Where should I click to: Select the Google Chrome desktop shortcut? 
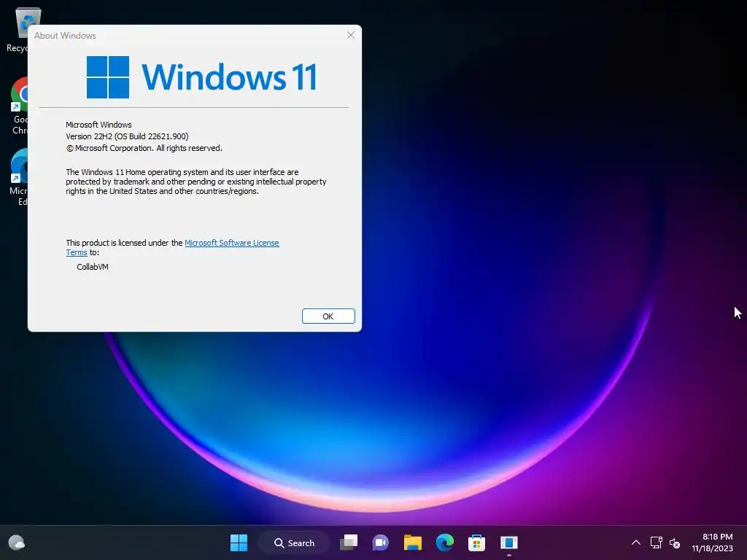tap(19, 106)
